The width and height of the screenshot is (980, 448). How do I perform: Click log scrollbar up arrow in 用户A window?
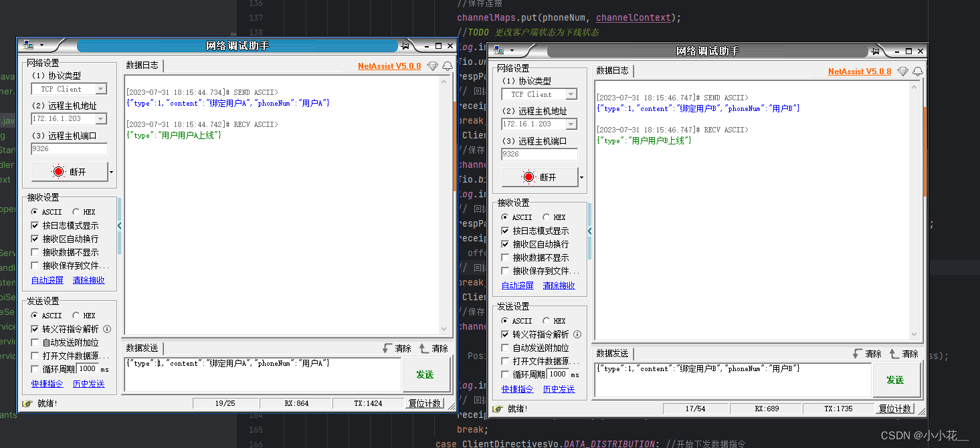444,82
